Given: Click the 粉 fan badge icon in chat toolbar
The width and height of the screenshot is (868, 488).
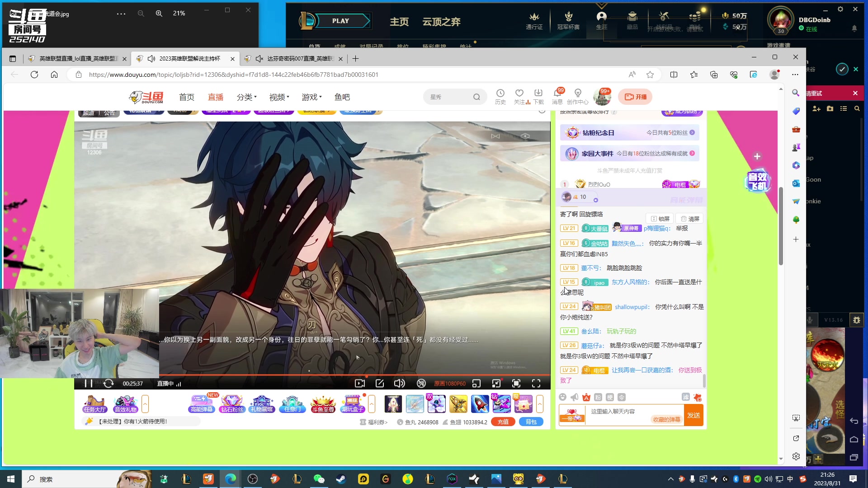Looking at the screenshot, I should (598, 397).
